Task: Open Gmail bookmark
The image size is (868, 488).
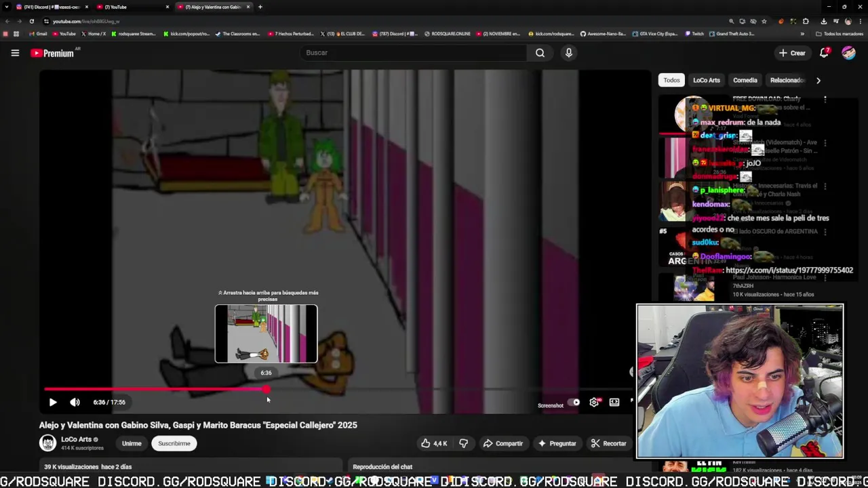Action: pyautogui.click(x=37, y=34)
